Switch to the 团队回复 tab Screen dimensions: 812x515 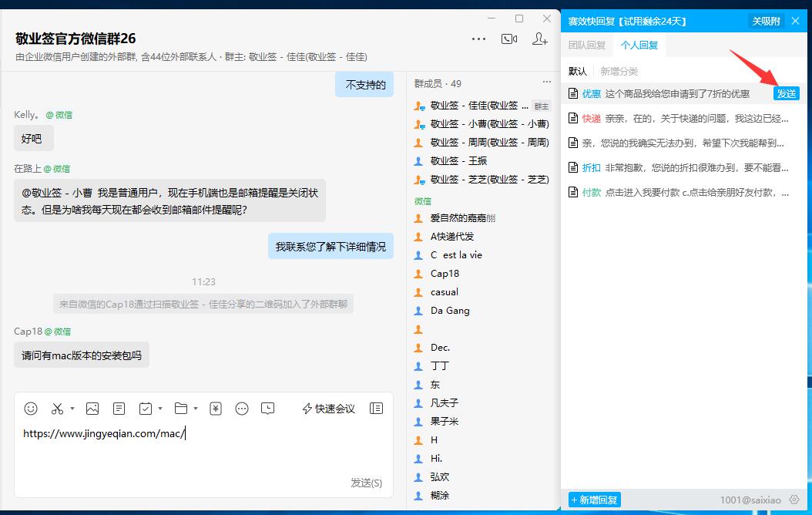coord(588,45)
